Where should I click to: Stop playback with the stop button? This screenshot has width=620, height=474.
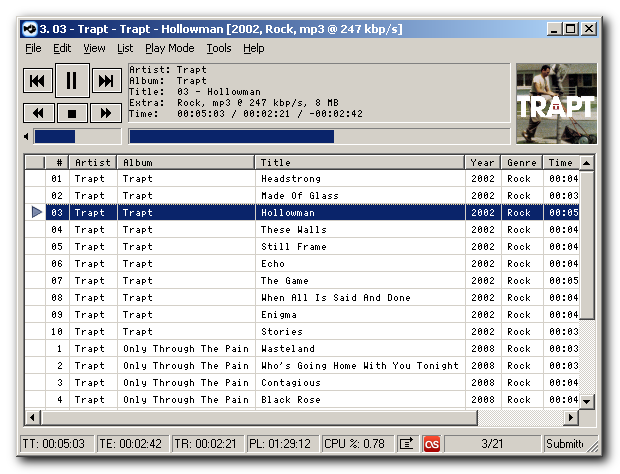point(72,113)
